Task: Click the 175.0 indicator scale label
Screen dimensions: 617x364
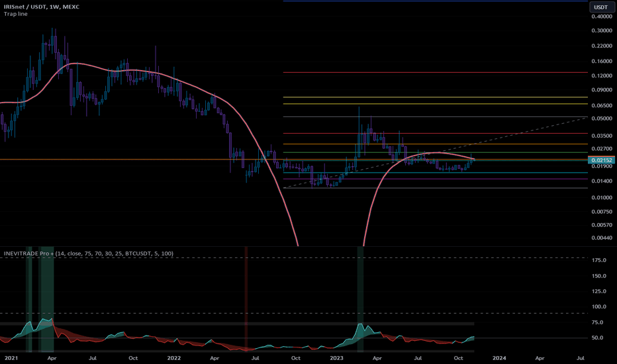Action: tap(599, 260)
